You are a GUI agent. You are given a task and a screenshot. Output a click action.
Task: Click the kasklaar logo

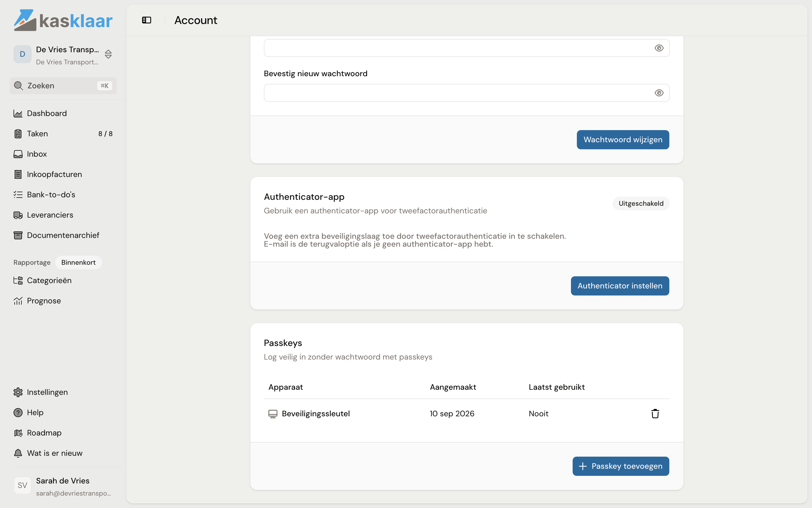pyautogui.click(x=63, y=20)
